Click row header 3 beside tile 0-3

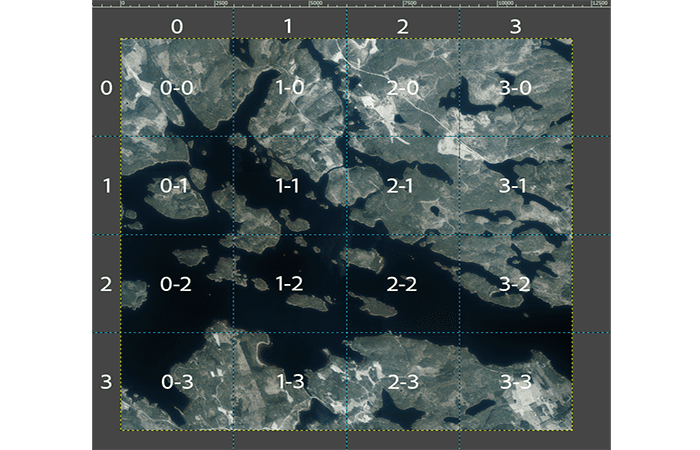point(106,382)
